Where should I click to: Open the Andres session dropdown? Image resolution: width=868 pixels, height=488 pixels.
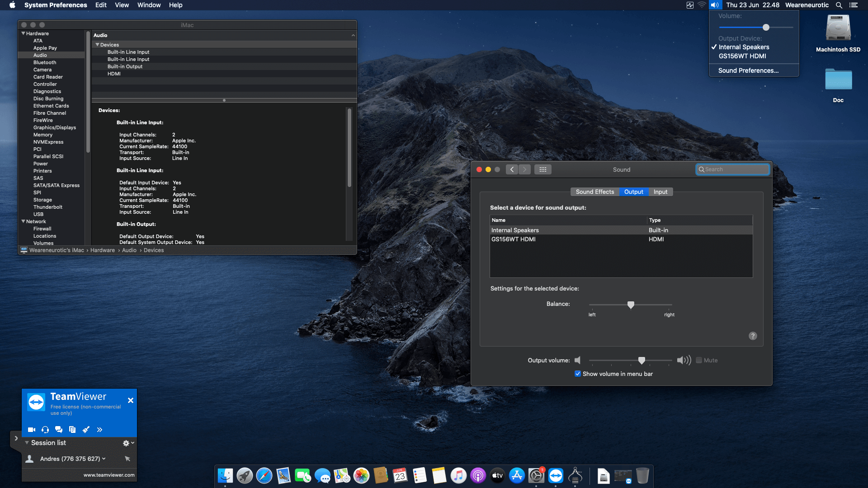(x=104, y=459)
